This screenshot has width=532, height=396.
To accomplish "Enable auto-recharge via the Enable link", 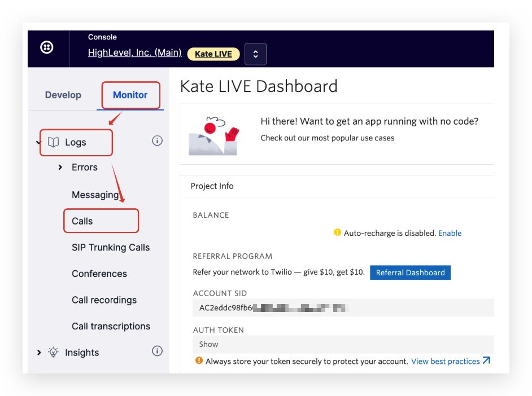I will click(x=450, y=233).
